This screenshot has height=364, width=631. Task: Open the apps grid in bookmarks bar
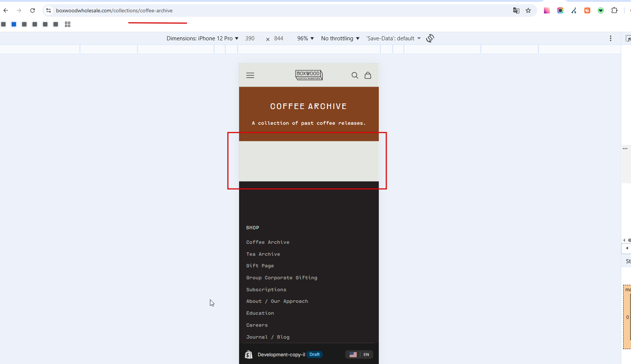pos(68,24)
